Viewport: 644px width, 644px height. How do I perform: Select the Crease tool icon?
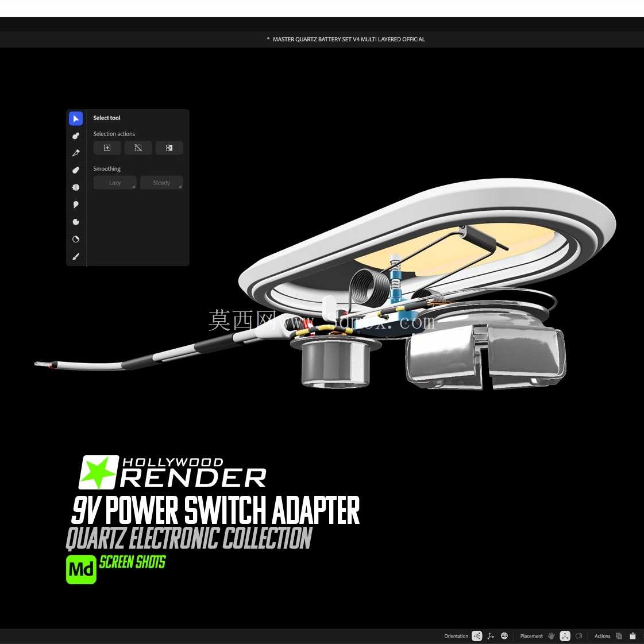(76, 222)
